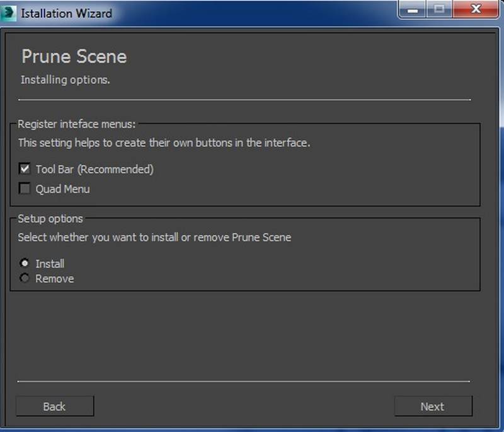Click the 3ds Max icon in title bar

9,13
